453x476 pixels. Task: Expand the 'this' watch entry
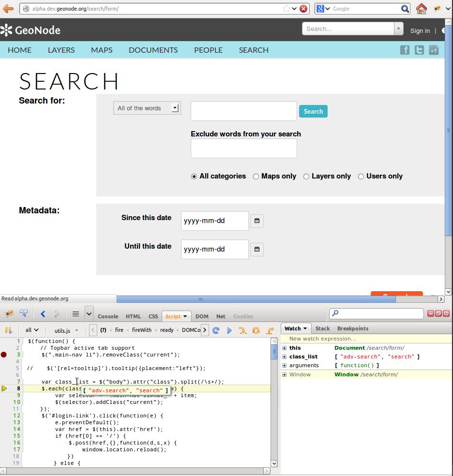pyautogui.click(x=284, y=348)
